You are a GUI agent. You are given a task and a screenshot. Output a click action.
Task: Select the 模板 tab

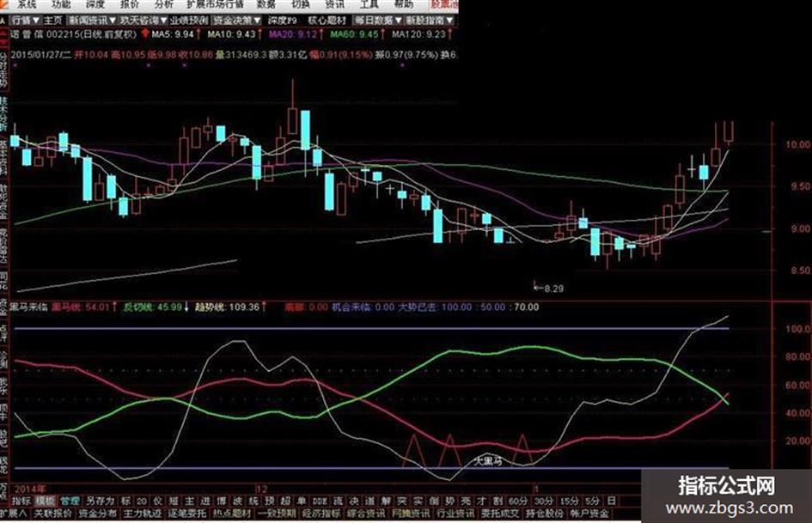click(x=45, y=501)
